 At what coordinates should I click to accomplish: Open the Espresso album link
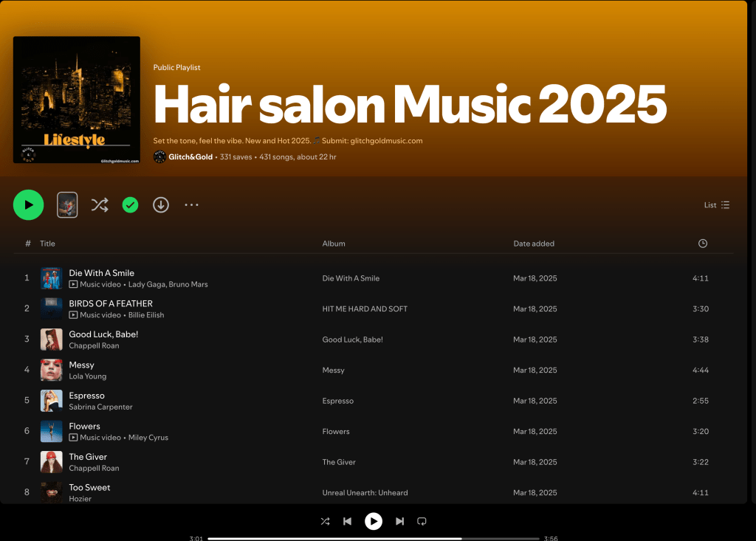point(338,401)
